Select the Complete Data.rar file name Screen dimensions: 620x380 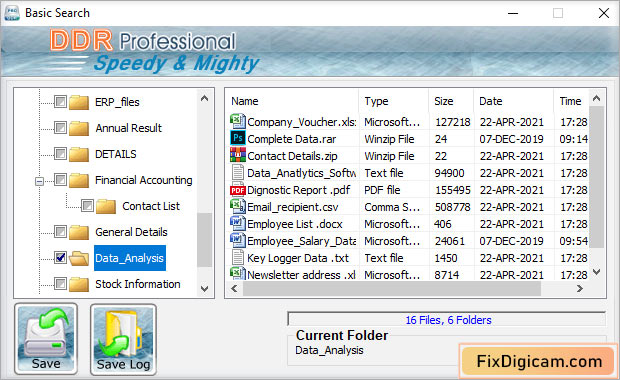291,139
